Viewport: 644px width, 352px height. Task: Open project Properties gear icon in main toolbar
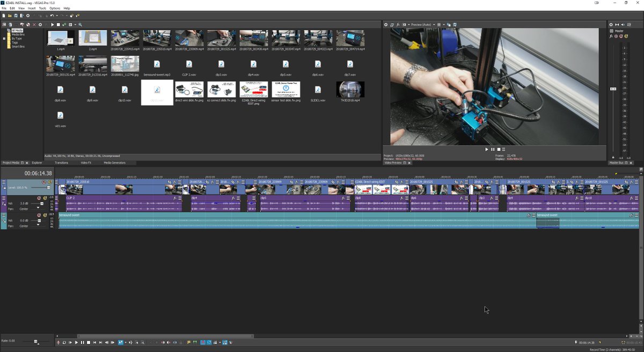[28, 16]
